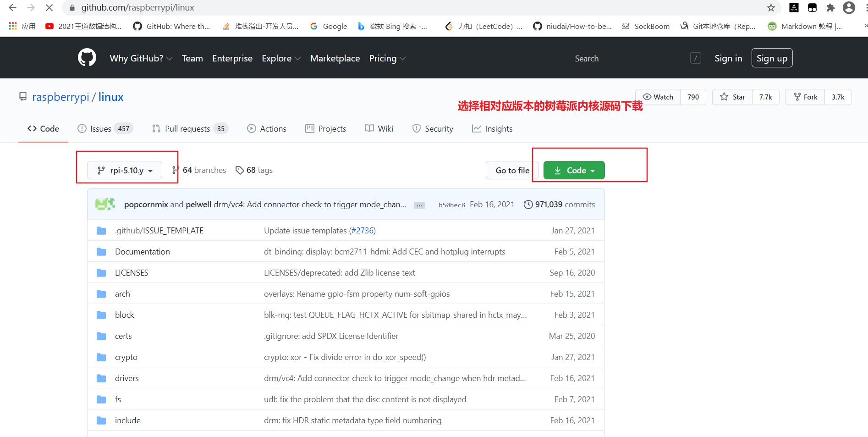Viewport: 868px width, 437px height.
Task: Open the .github/ISSUE_TEMPLATE folder
Action: tap(159, 231)
